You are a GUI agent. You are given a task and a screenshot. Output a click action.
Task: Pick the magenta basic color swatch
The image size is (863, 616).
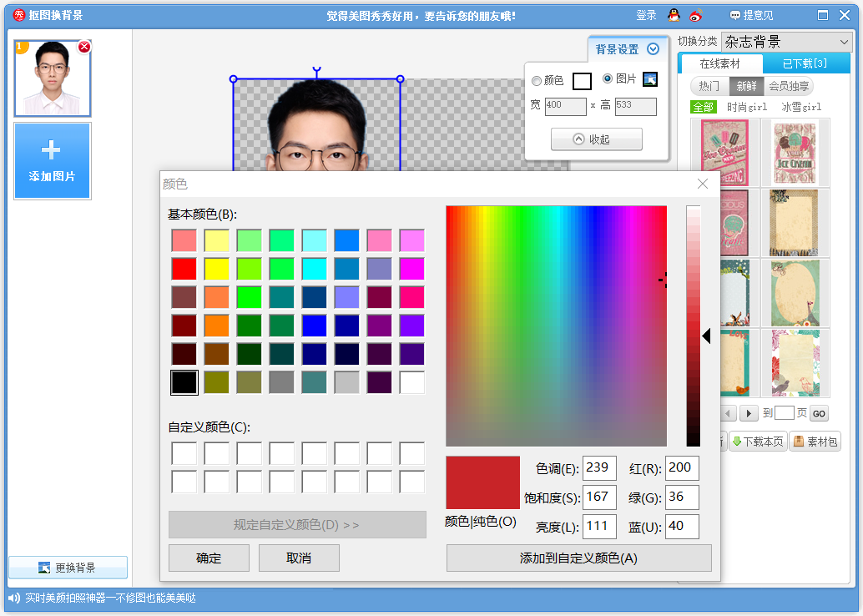point(412,270)
